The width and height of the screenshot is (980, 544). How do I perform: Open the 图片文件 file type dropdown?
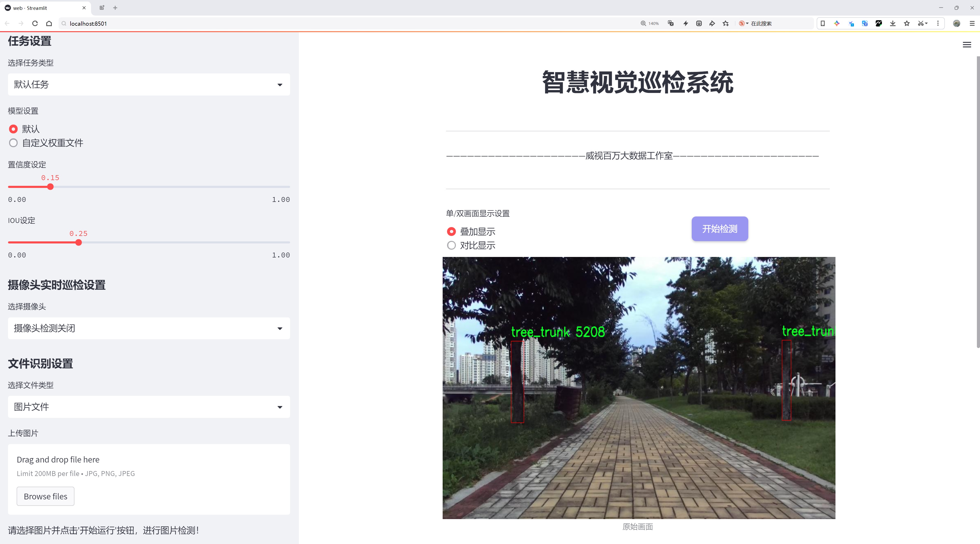pos(149,407)
